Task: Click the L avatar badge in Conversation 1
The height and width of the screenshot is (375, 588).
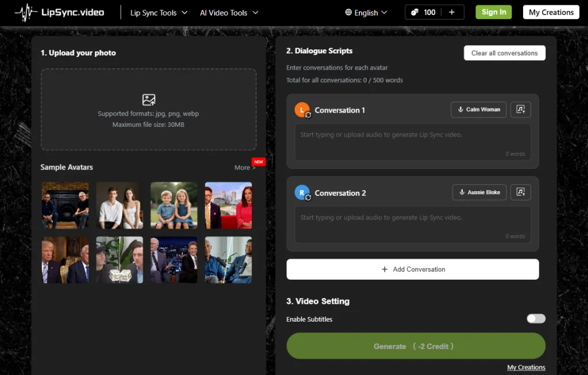Action: (x=302, y=110)
